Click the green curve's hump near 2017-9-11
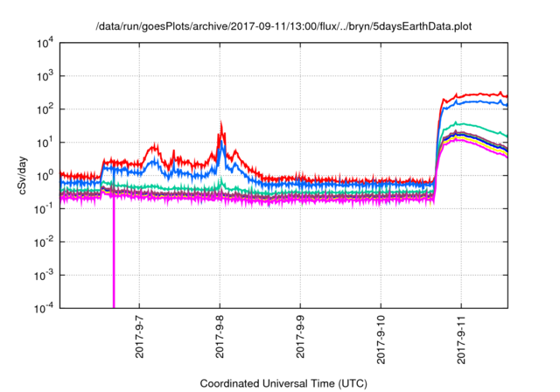This screenshot has height=392, width=560. pos(458,123)
